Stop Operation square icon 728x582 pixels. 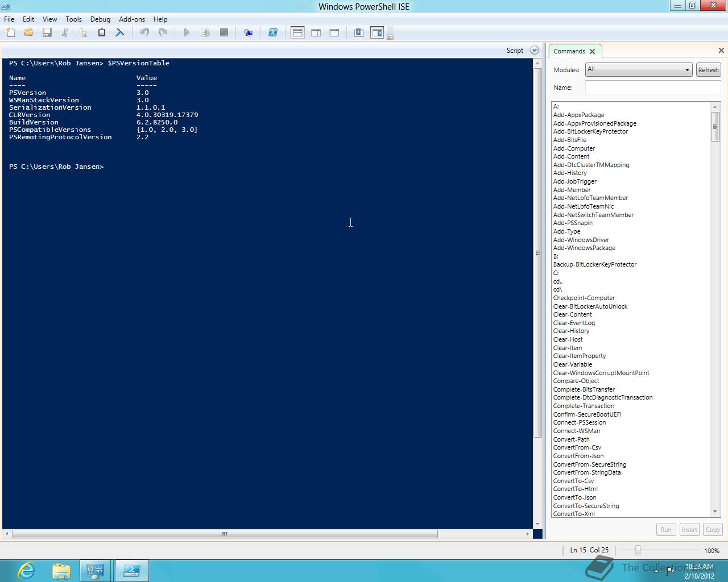[x=224, y=33]
